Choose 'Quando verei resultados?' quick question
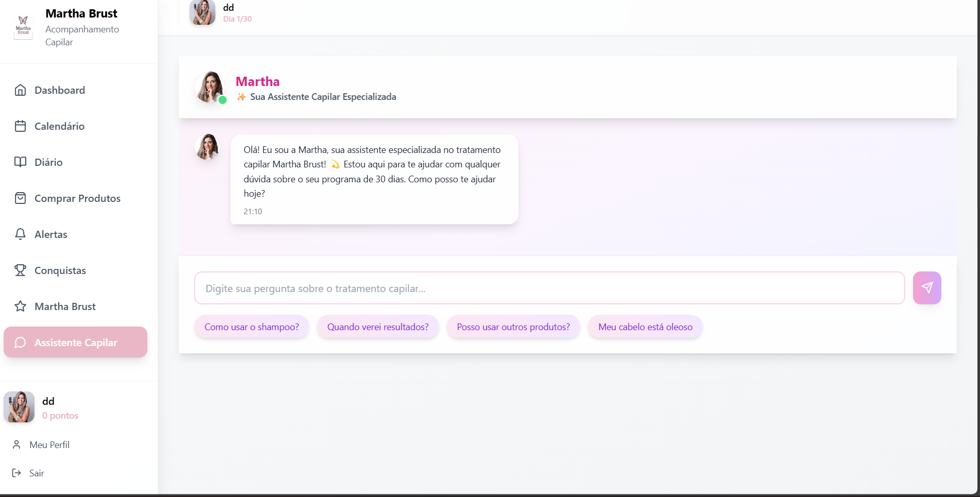The width and height of the screenshot is (980, 497). (x=378, y=327)
